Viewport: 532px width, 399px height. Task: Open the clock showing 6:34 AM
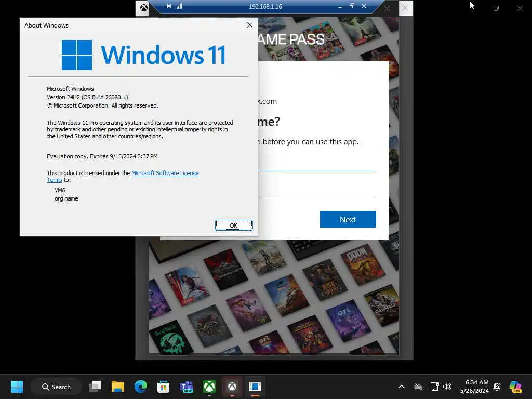coord(474,387)
